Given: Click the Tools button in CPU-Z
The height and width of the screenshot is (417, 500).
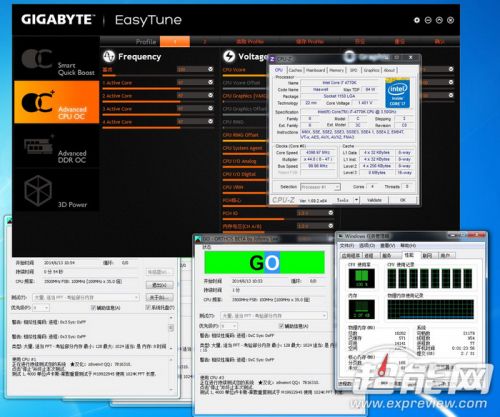Looking at the screenshot, I should (342, 200).
